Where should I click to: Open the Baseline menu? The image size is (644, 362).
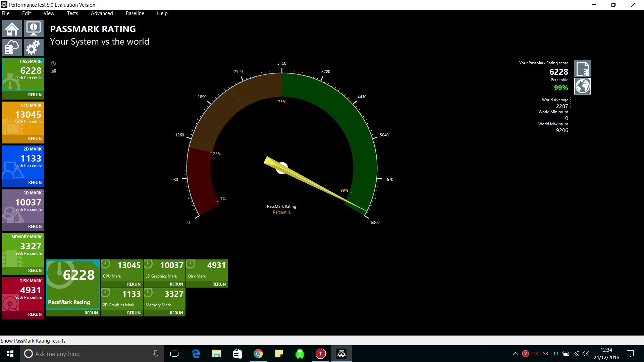click(x=135, y=13)
